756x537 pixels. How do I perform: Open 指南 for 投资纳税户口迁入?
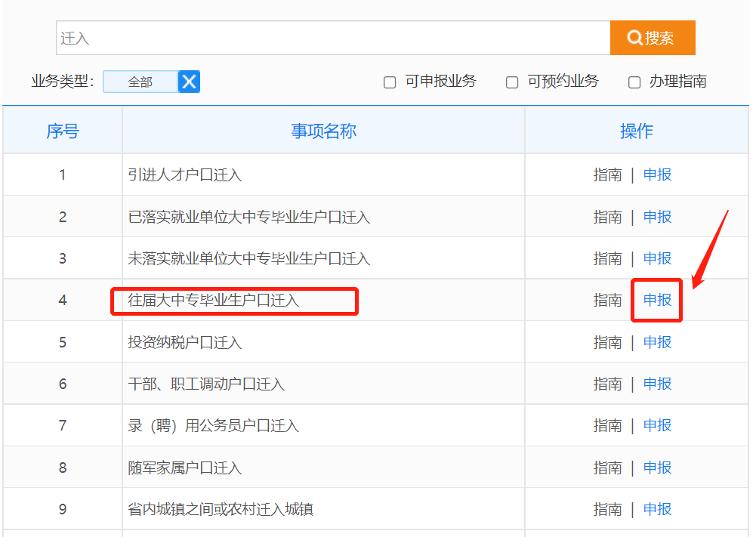point(607,342)
